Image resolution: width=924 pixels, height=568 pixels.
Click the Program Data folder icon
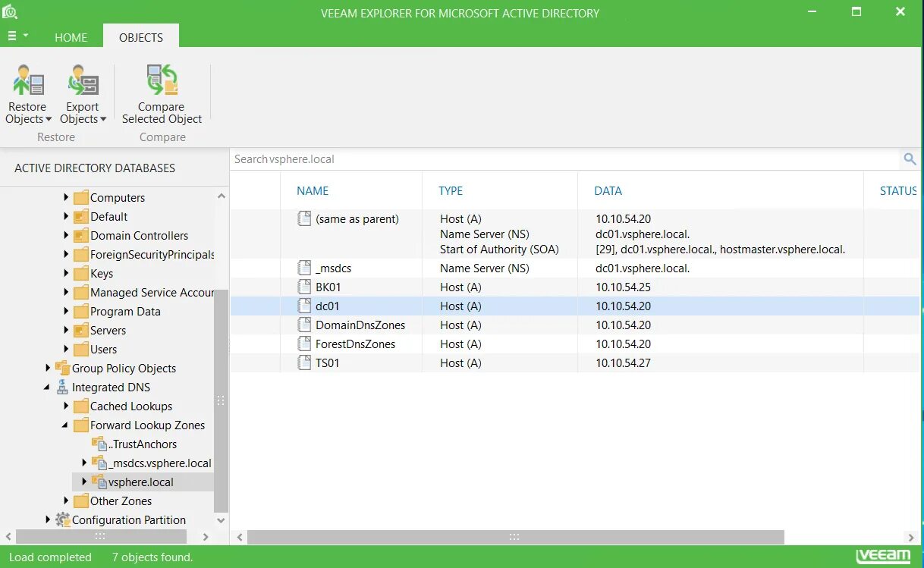pos(80,312)
